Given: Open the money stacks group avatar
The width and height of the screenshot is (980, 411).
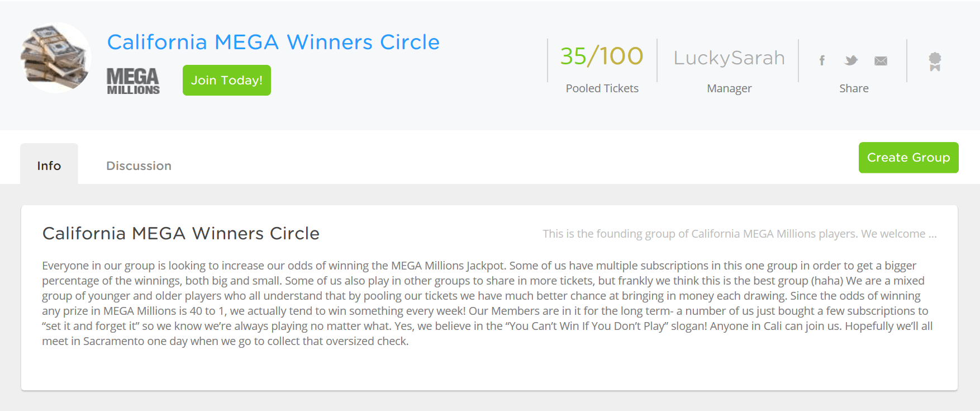Looking at the screenshot, I should [x=55, y=58].
